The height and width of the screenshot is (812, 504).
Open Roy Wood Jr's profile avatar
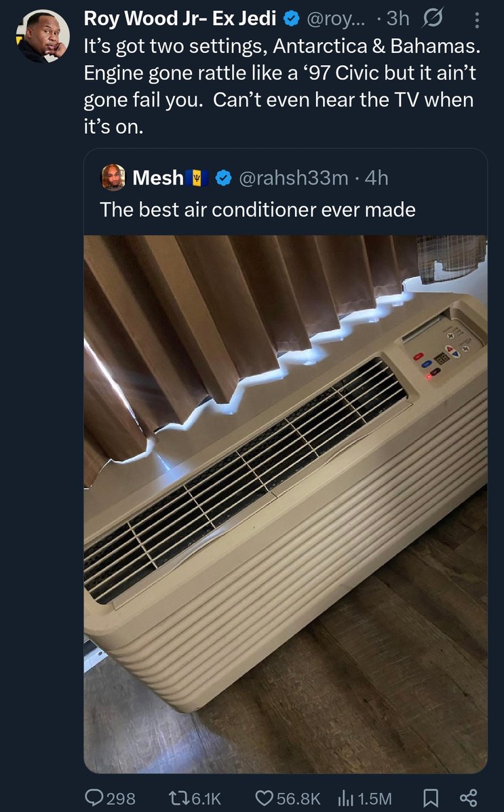tap(43, 36)
